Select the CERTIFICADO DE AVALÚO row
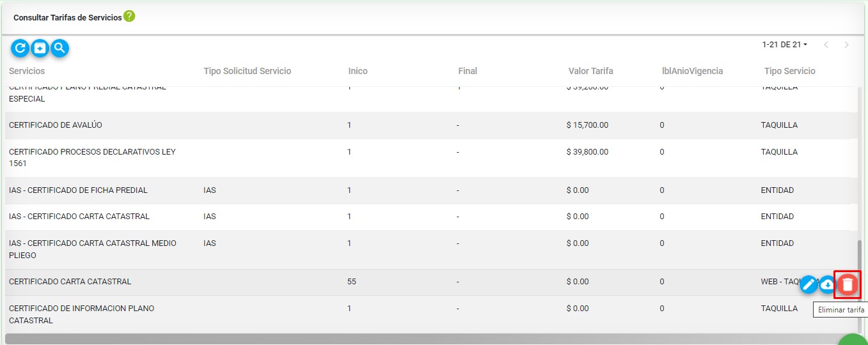The height and width of the screenshot is (345, 868). click(x=431, y=125)
